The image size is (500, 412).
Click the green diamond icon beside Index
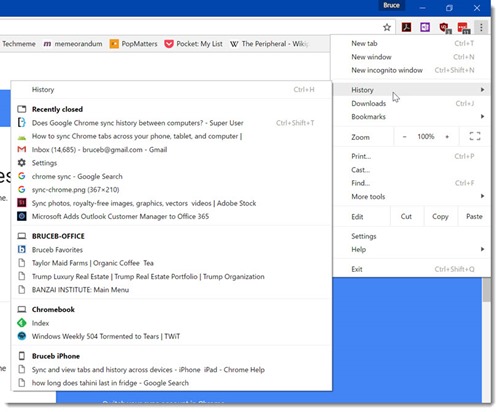tap(22, 323)
